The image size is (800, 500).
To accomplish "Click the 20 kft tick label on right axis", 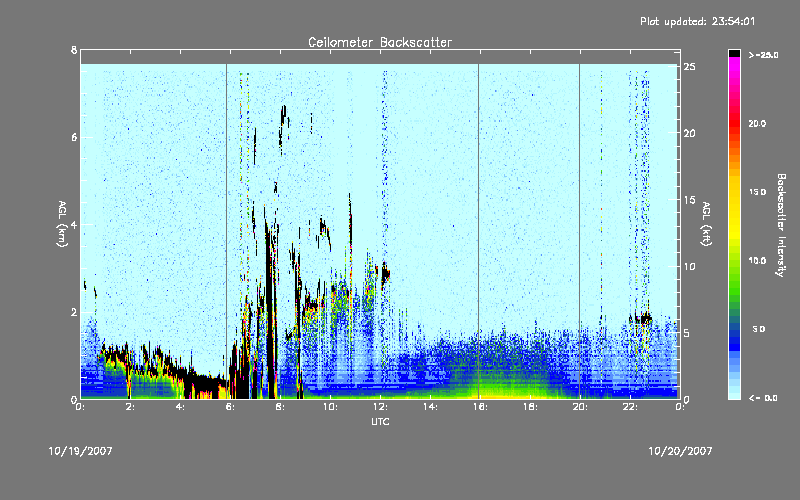I will pos(689,133).
